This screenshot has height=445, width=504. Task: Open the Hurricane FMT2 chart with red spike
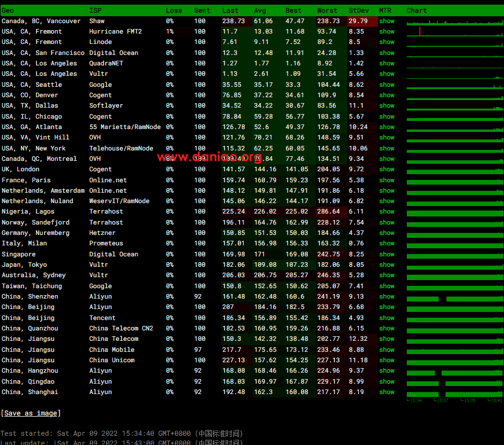pyautogui.click(x=455, y=32)
